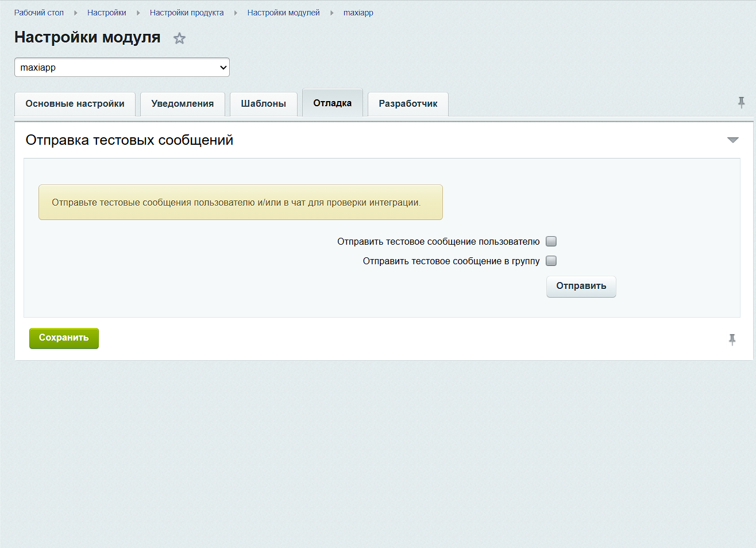
Task: Enable sending test message to group
Action: pyautogui.click(x=551, y=261)
